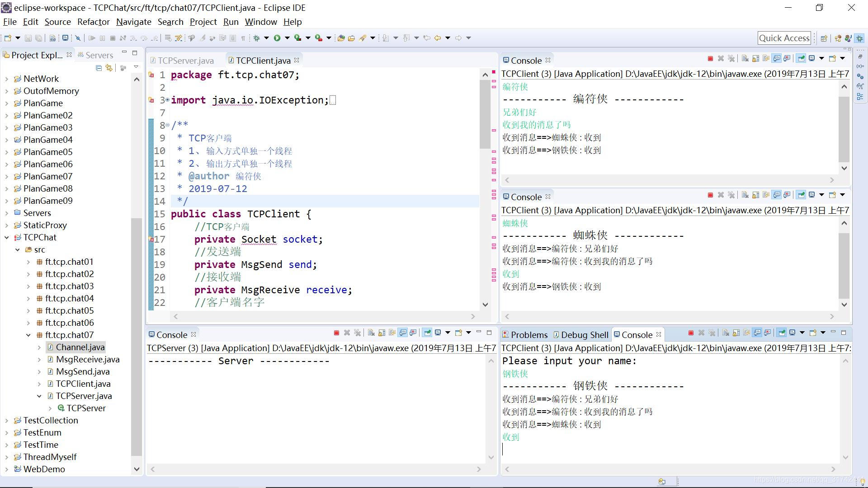
Task: Click the New wizard icon in toolbar
Action: (8, 38)
